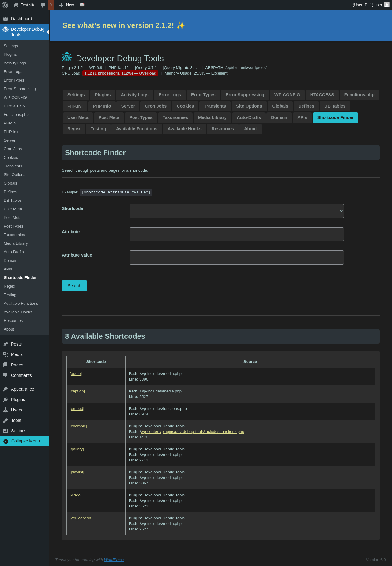
Task: Click the Dashboard gauge icon in sidebar
Action: tap(6, 19)
